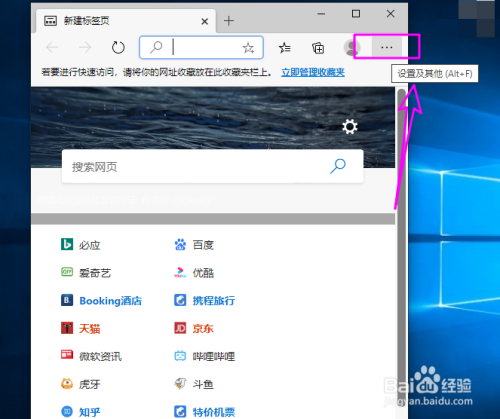Click the Booking B icon
Image resolution: width=500 pixels, height=419 pixels.
67,300
